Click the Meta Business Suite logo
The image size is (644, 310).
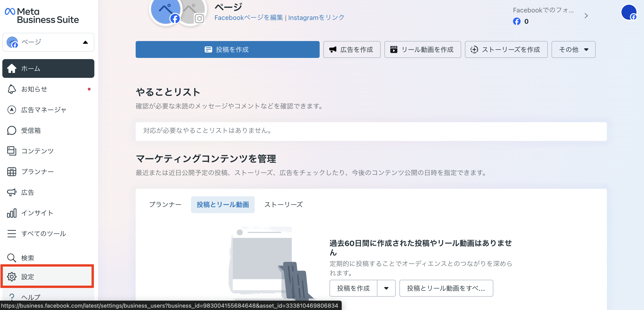(x=42, y=15)
